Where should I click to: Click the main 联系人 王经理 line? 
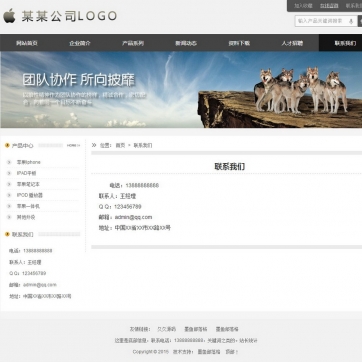pos(117,196)
